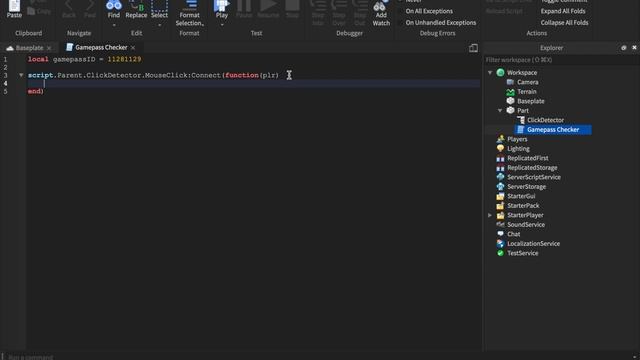This screenshot has height=360, width=640.
Task: Click the Step Into debugger icon
Action: [x=318, y=6]
